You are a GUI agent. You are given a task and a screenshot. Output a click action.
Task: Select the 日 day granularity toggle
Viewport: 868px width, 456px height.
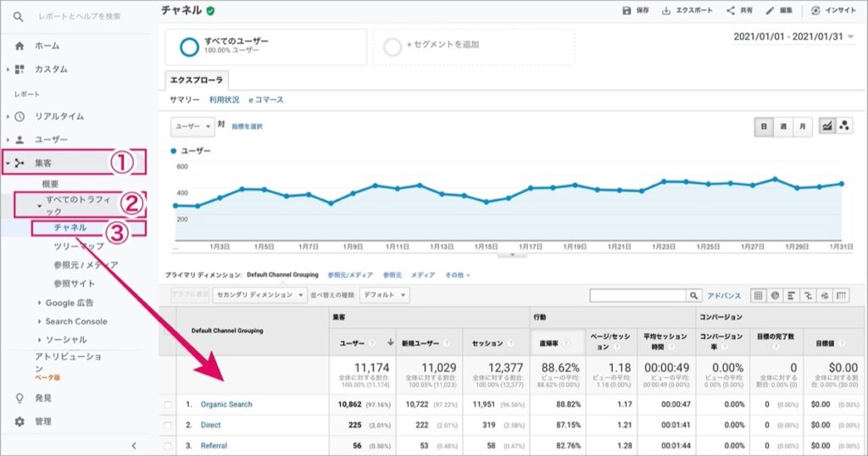(764, 127)
